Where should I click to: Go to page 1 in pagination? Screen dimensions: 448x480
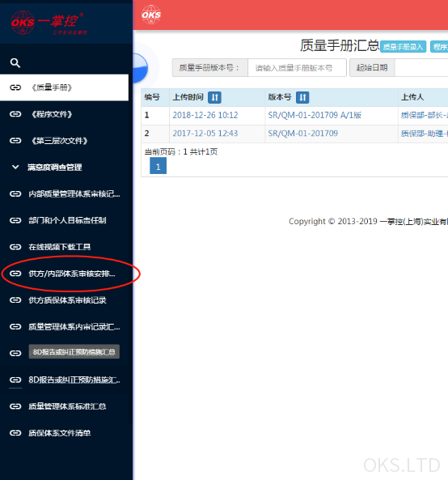coord(158,166)
